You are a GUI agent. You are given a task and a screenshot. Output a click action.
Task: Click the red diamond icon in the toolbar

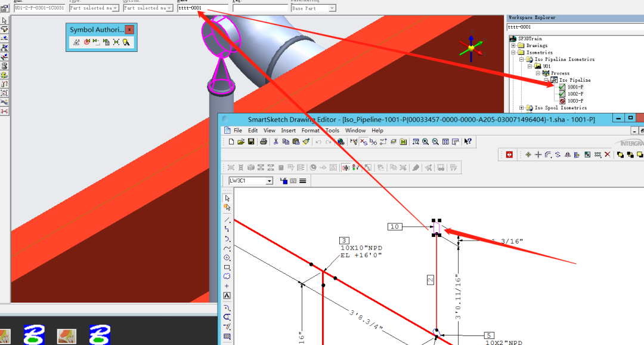pyautogui.click(x=510, y=155)
